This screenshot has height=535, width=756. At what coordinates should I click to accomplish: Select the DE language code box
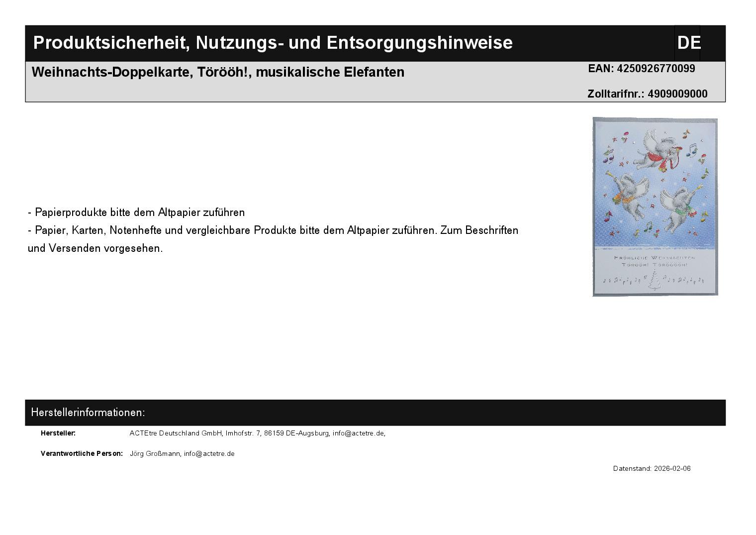tap(688, 43)
